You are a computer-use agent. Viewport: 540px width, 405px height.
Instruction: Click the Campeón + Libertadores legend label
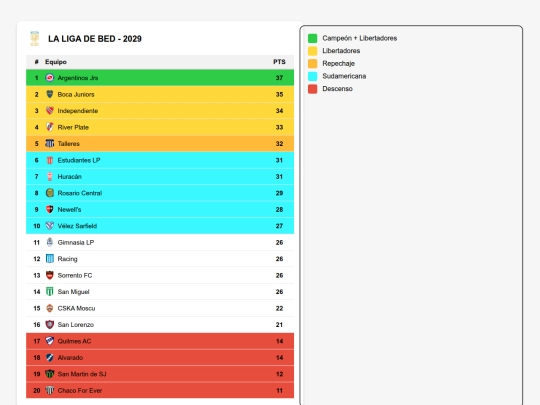coord(360,38)
